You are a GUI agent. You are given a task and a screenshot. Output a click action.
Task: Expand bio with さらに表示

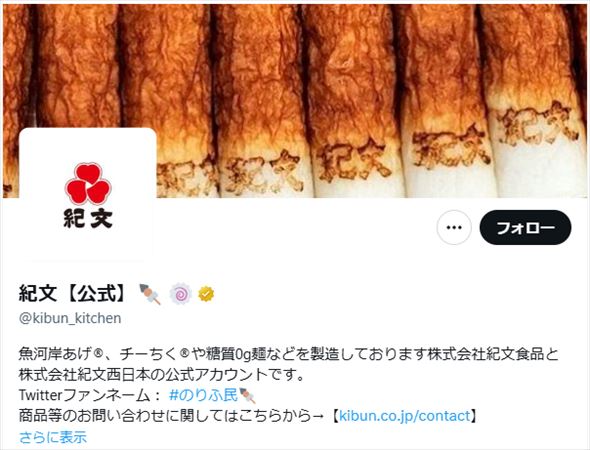coord(53,437)
